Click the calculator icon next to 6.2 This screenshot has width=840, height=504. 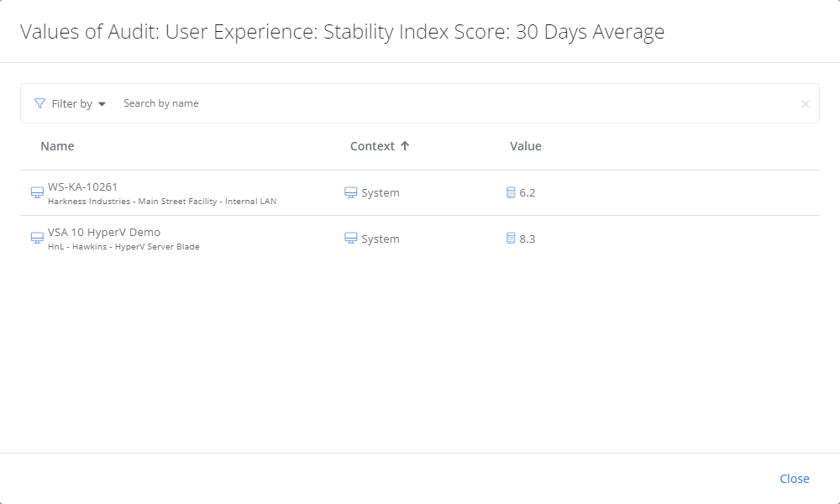511,193
